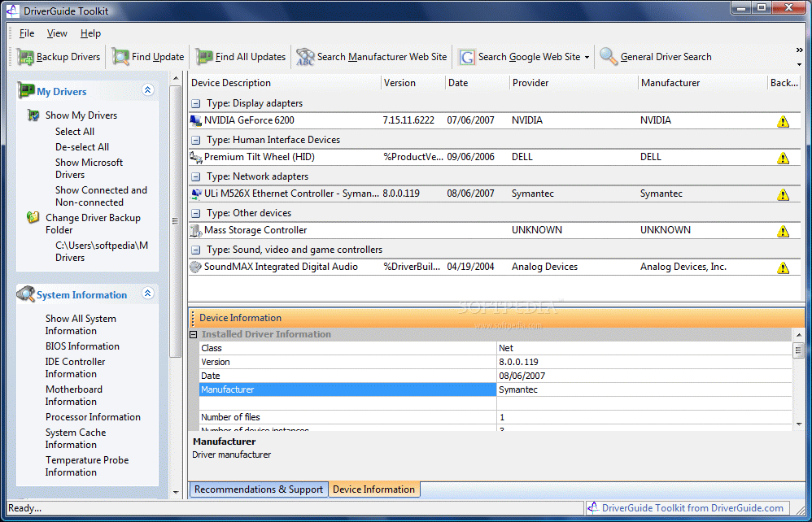Collapse the My Drivers sidebar panel
Viewport: 812px width, 522px height.
click(x=147, y=90)
